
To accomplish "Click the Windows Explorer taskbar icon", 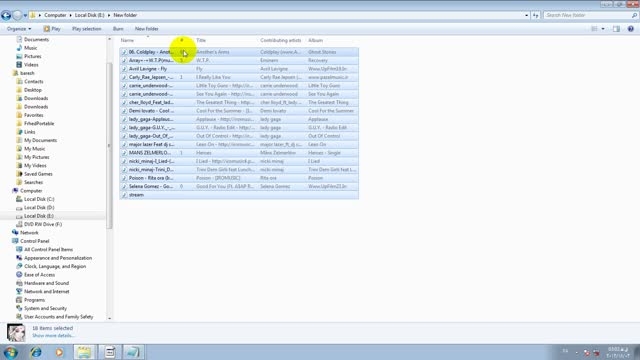I will pyautogui.click(x=84, y=352).
